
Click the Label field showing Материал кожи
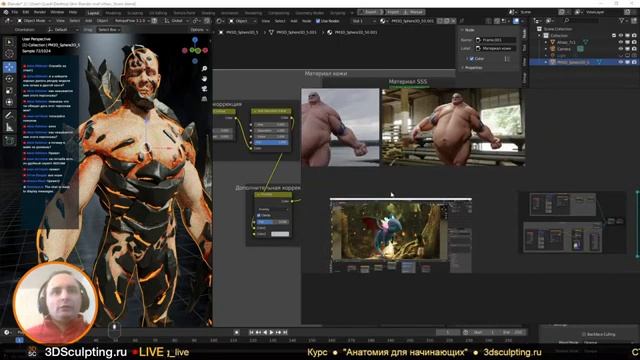(x=496, y=49)
